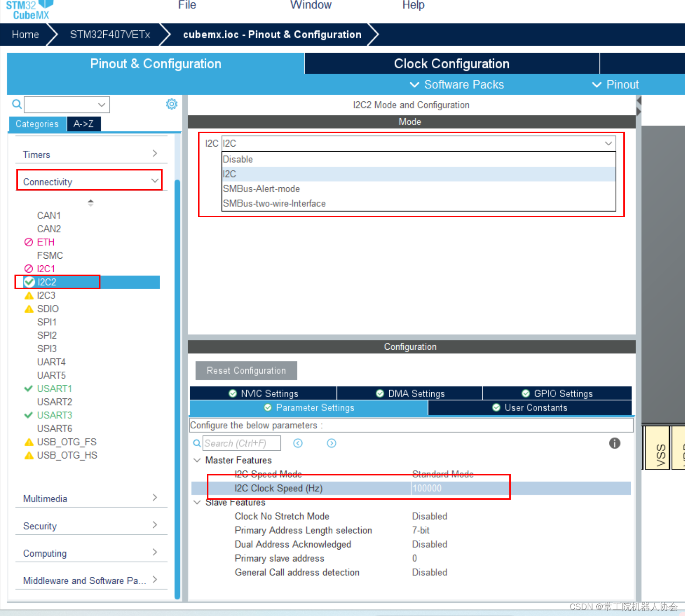The width and height of the screenshot is (685, 616).
Task: Select SPI1 peripheral
Action: coord(47,322)
